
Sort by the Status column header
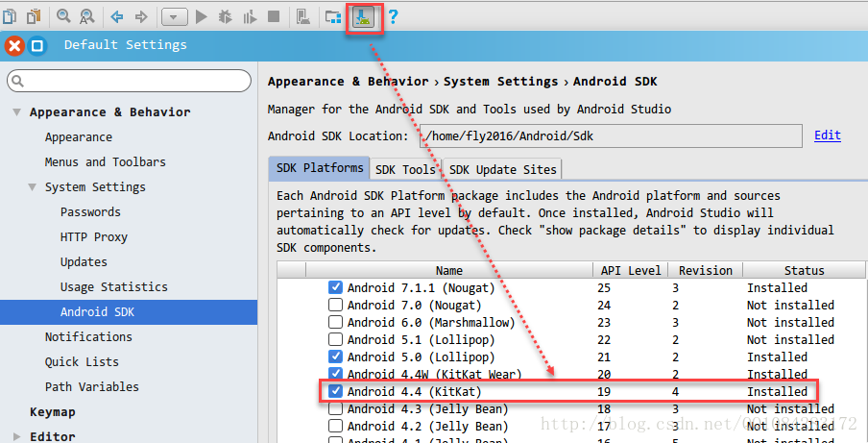click(804, 270)
